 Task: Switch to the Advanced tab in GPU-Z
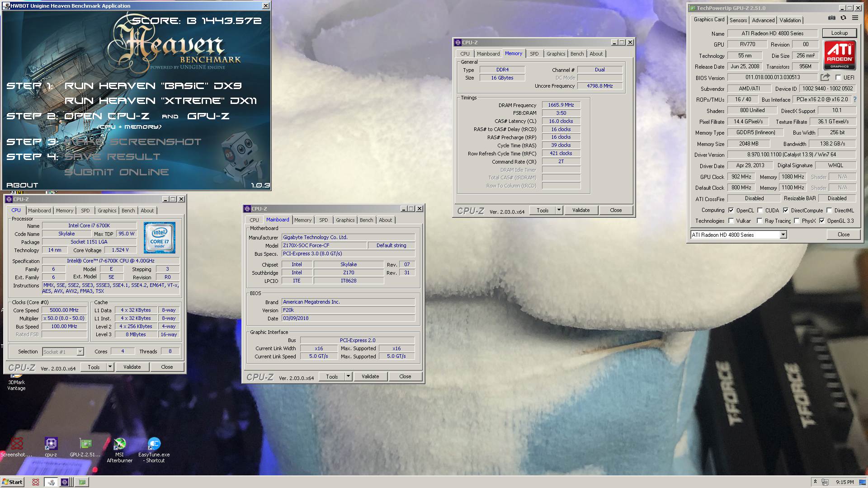tap(763, 20)
